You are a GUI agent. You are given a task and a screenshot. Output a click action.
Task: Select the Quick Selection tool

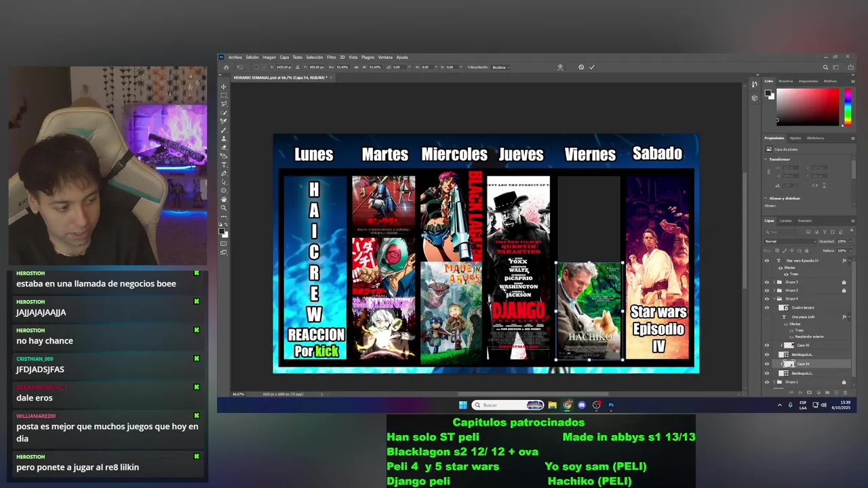[x=224, y=113]
